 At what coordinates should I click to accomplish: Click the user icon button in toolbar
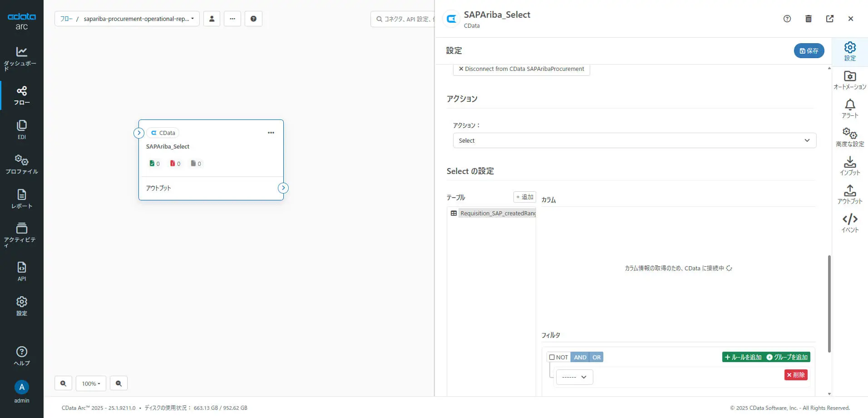click(212, 19)
